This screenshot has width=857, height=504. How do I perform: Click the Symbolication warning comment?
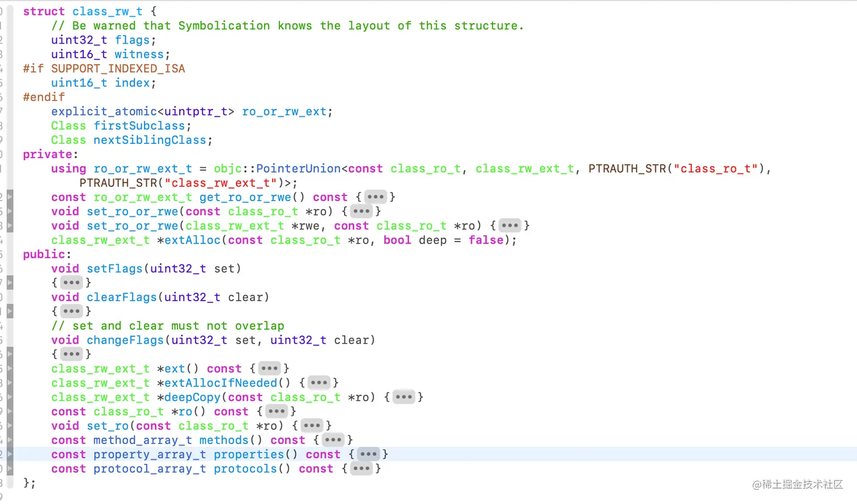pos(287,25)
